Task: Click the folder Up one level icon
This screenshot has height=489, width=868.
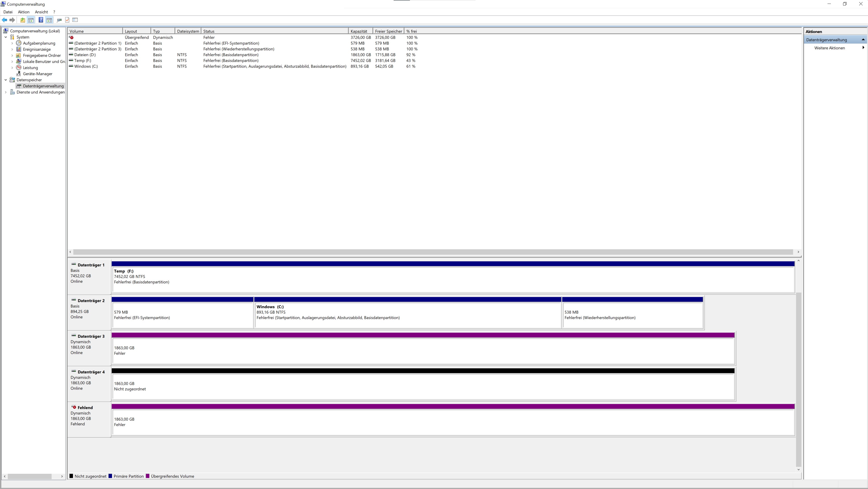Action: tap(23, 20)
